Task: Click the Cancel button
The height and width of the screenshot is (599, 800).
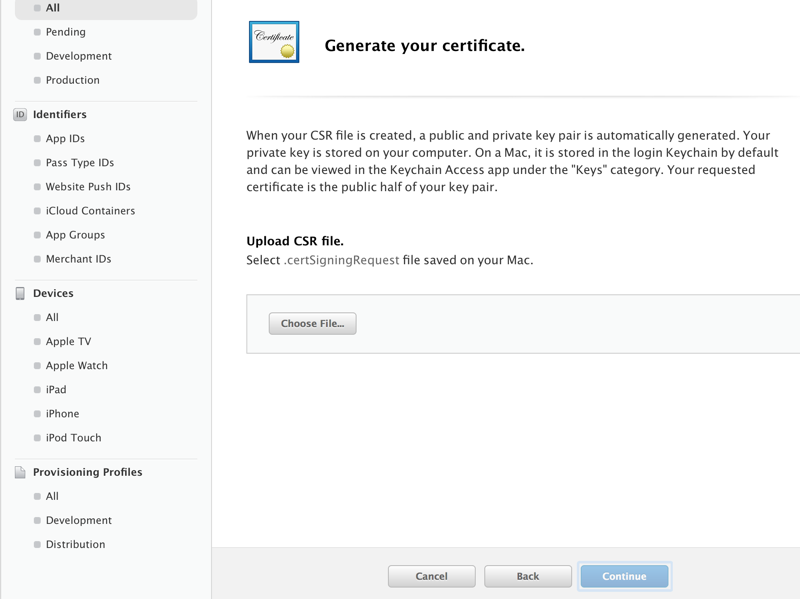Action: click(432, 576)
